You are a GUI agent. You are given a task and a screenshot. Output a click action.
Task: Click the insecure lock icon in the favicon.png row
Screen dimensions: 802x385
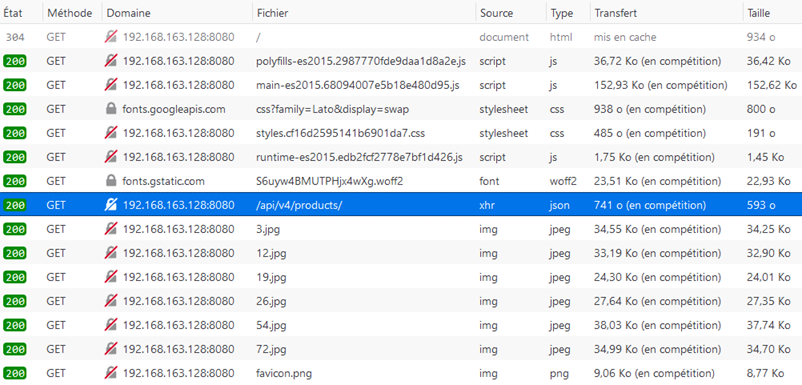click(x=111, y=373)
